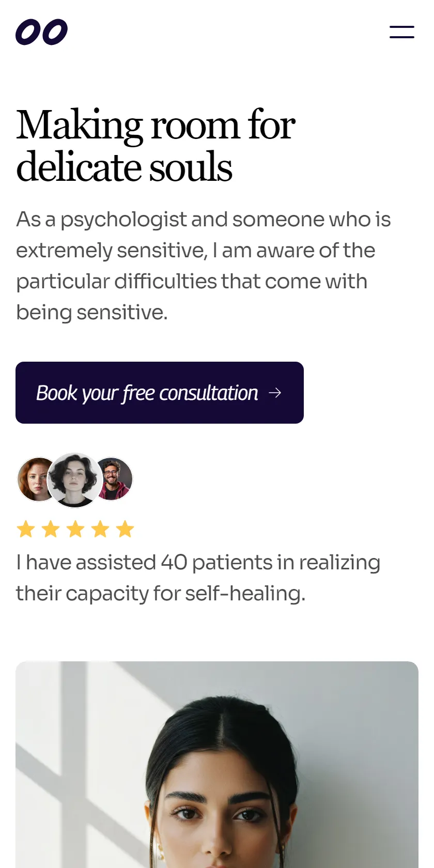This screenshot has width=434, height=868.
Task: Click the word 'free' on the button
Action: point(138,393)
